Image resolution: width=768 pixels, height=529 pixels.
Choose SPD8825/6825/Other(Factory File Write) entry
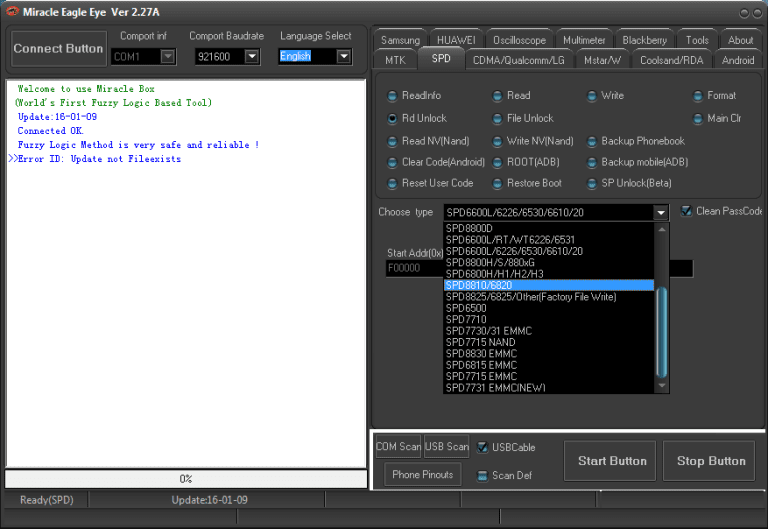[x=549, y=297]
